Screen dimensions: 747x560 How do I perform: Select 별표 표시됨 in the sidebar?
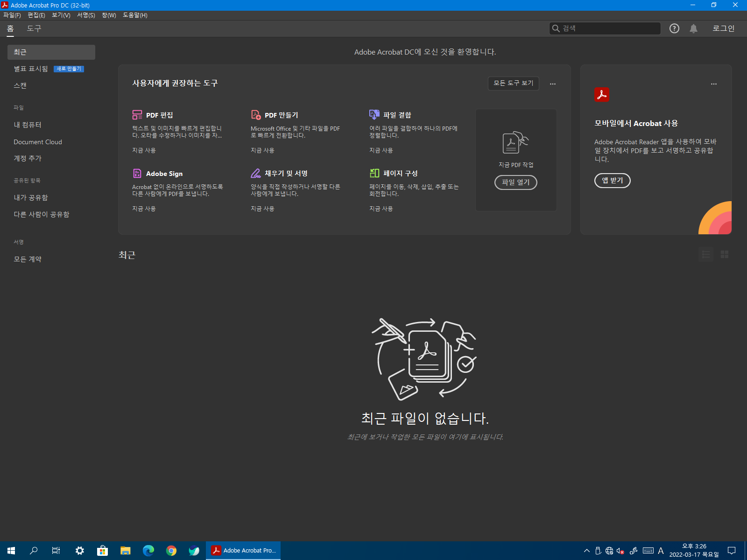pyautogui.click(x=31, y=69)
